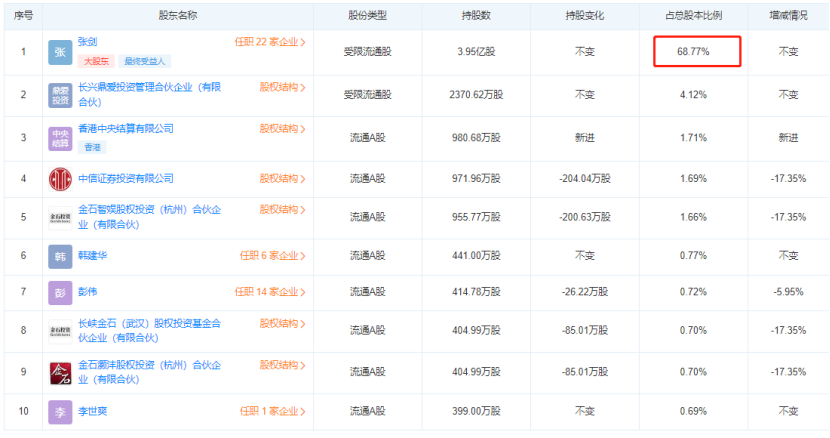Click the 香港 tag under 香港中央结算
830x438 pixels.
(x=92, y=147)
